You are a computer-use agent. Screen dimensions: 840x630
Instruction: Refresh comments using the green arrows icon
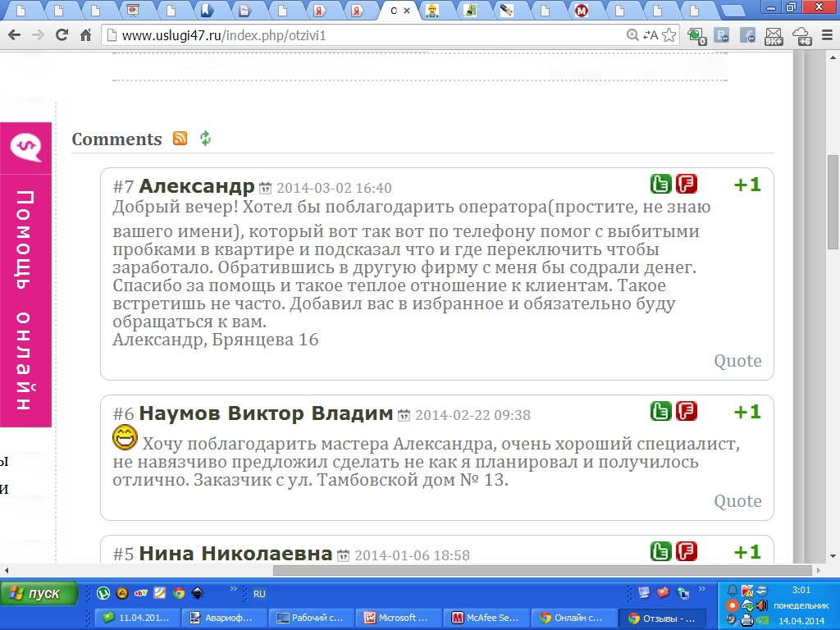coord(205,138)
